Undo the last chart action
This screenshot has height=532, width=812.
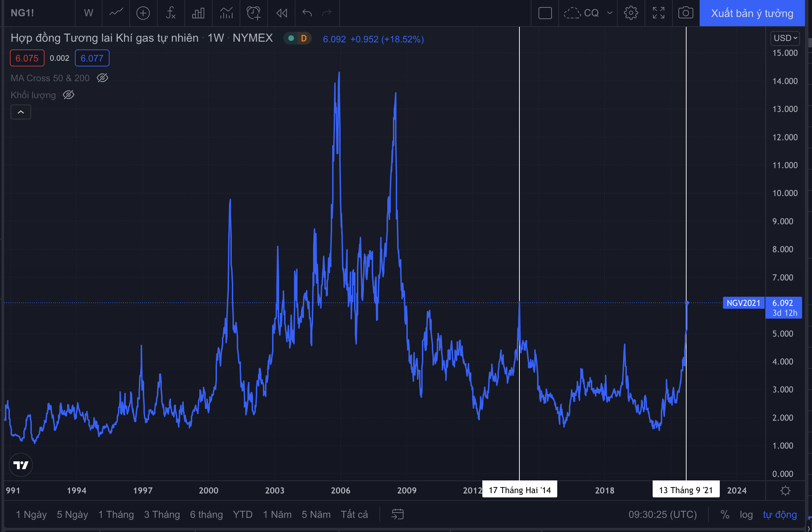tap(307, 13)
